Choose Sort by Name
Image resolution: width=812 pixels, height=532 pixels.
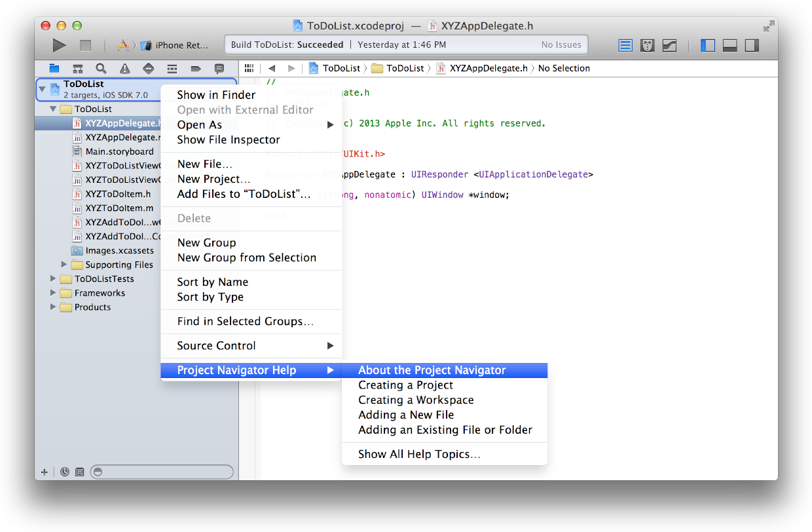tap(251, 282)
